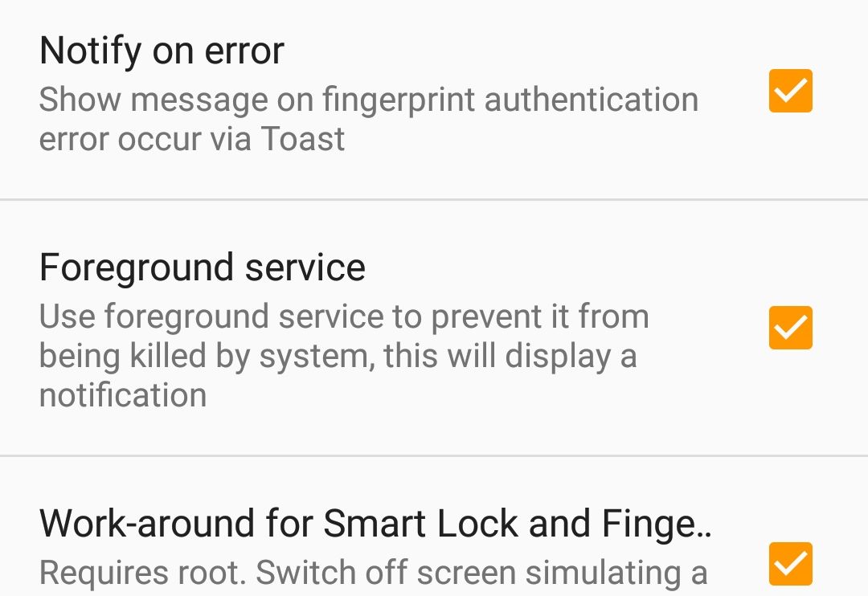Open the truncated "Work-around for Smart Lock" title
Screen dimensions: 868x596
click(375, 523)
